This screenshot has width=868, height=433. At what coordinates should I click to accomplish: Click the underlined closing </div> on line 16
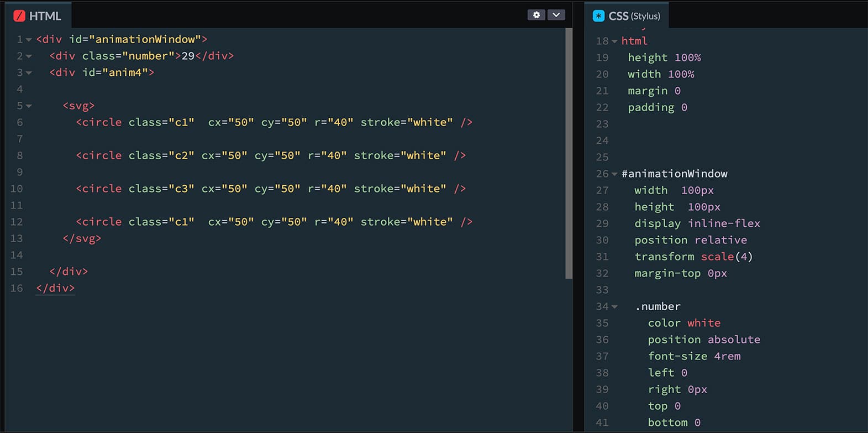coord(55,288)
